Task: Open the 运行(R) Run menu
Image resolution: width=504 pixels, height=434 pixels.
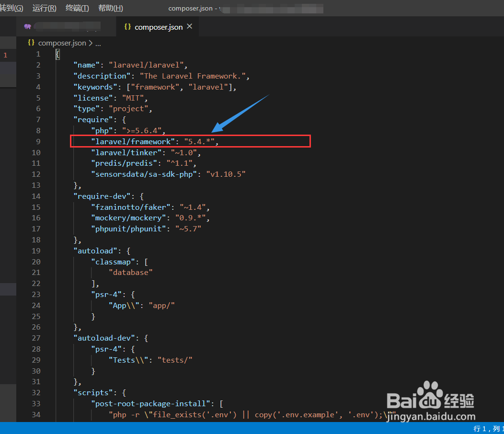Action: [45, 8]
